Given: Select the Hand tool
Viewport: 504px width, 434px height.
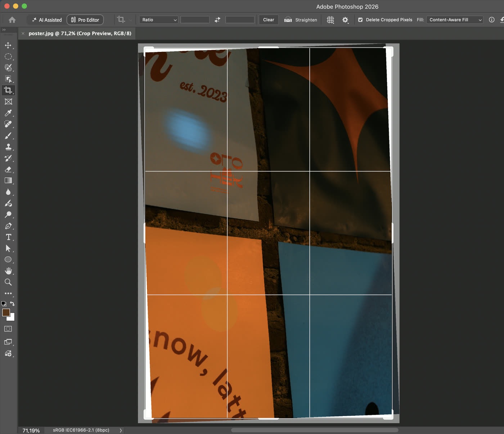Looking at the screenshot, I should pyautogui.click(x=8, y=271).
